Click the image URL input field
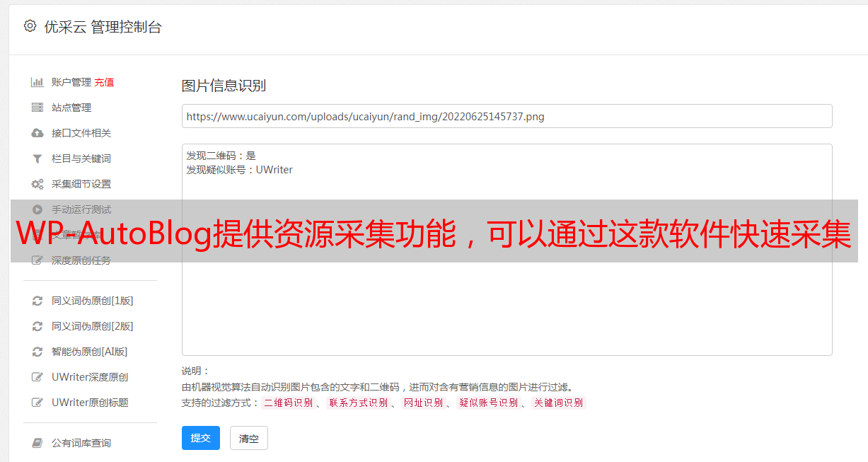The image size is (868, 462). (x=507, y=116)
